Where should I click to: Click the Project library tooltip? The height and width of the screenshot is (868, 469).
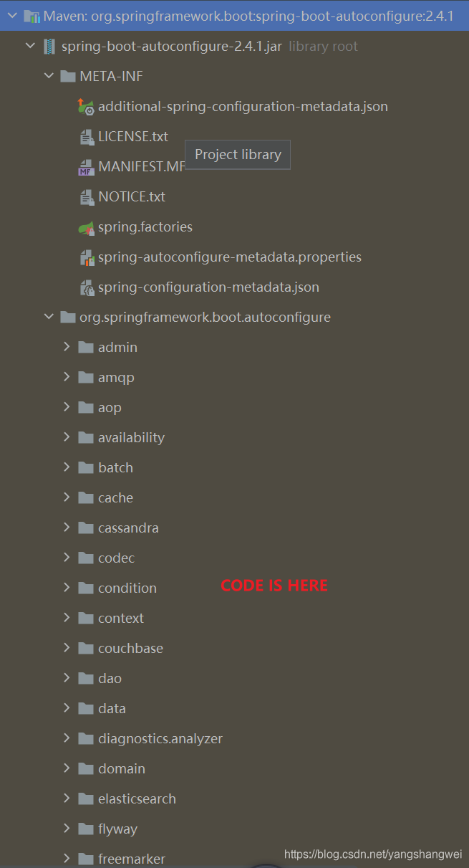pyautogui.click(x=238, y=155)
